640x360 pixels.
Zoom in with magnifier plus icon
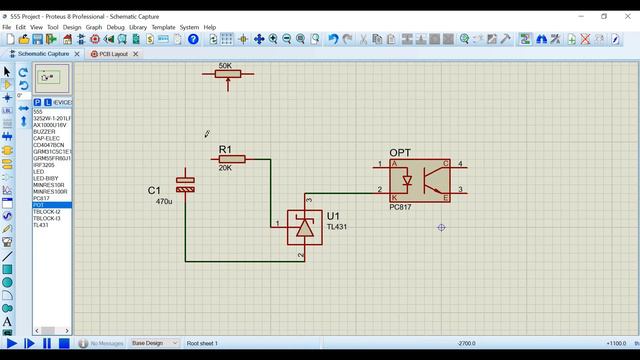(x=273, y=39)
